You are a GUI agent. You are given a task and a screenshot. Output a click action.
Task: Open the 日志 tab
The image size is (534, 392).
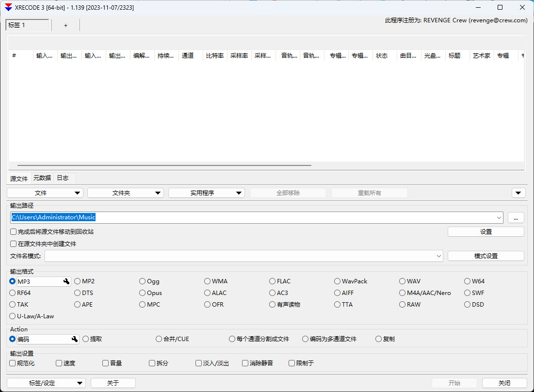pyautogui.click(x=63, y=178)
